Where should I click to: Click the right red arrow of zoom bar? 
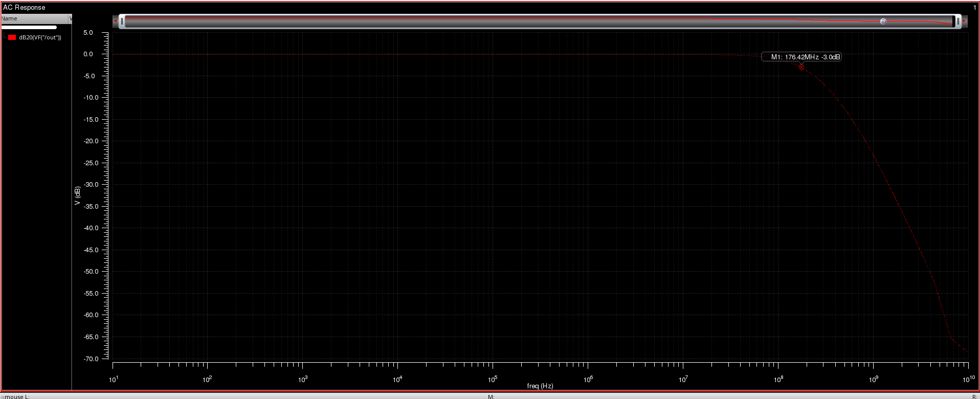(x=964, y=21)
